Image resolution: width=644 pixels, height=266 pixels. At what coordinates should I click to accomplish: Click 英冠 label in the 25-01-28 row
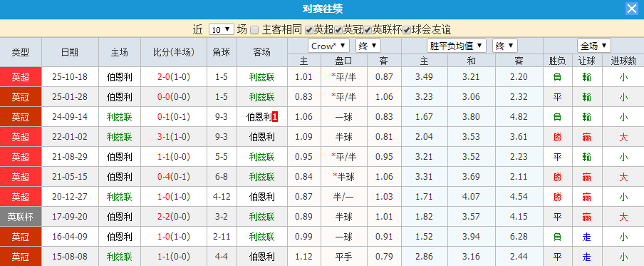(x=21, y=97)
